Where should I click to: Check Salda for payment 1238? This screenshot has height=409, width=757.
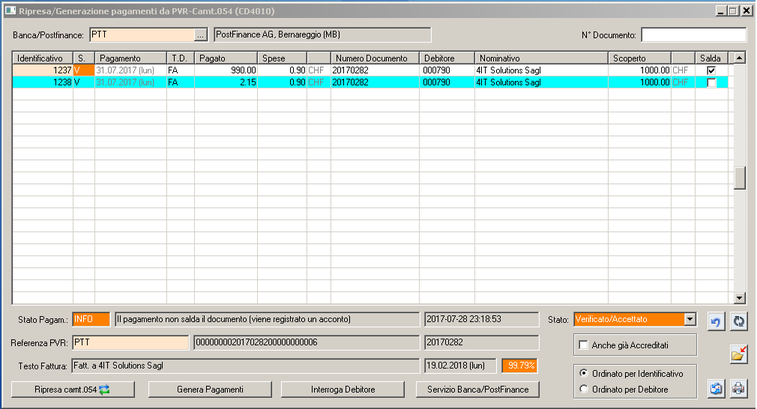click(x=711, y=83)
